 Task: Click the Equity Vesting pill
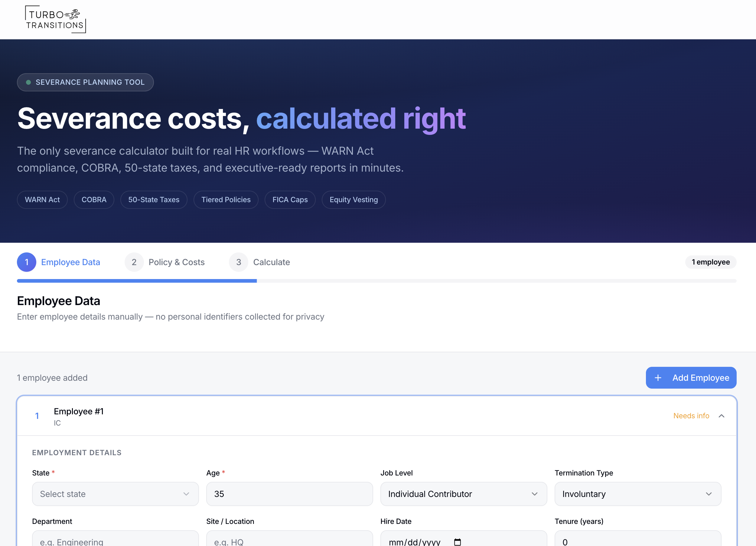point(353,200)
